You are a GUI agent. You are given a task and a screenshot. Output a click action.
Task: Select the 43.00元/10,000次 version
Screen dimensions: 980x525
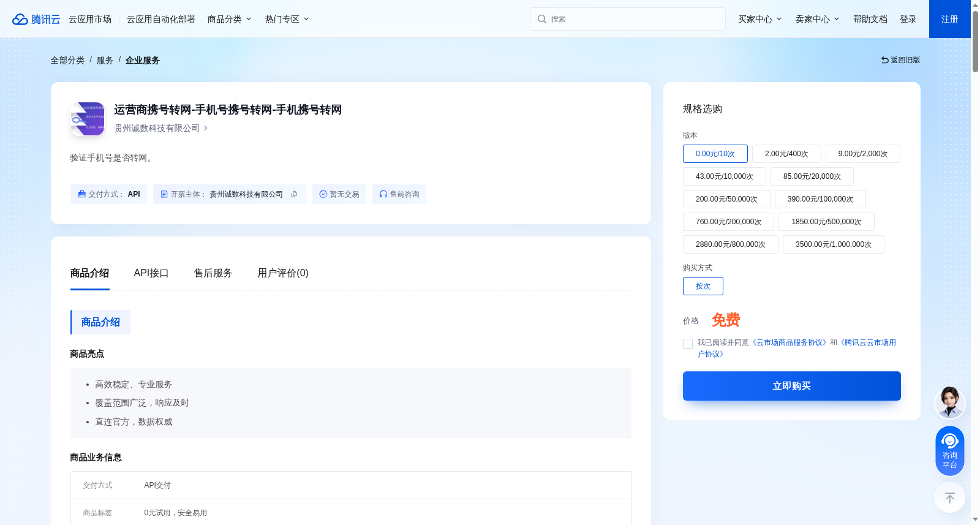(x=725, y=176)
